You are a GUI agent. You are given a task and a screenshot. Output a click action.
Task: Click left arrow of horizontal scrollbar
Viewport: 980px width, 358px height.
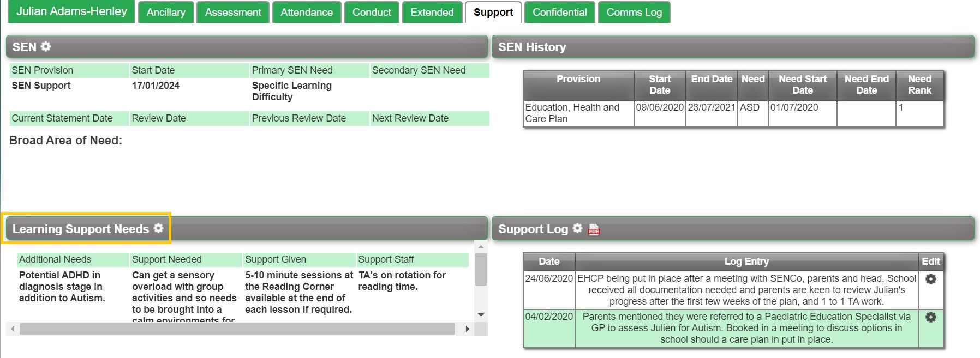pyautogui.click(x=13, y=329)
